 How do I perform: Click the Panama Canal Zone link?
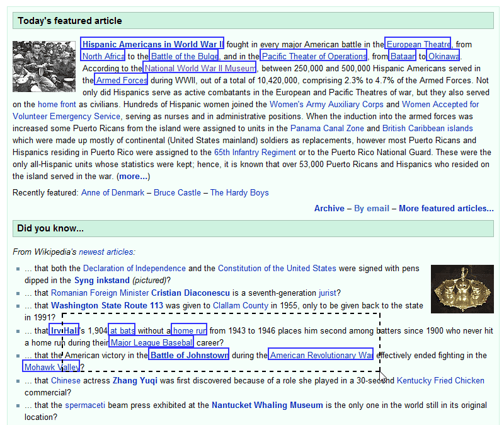(x=327, y=128)
